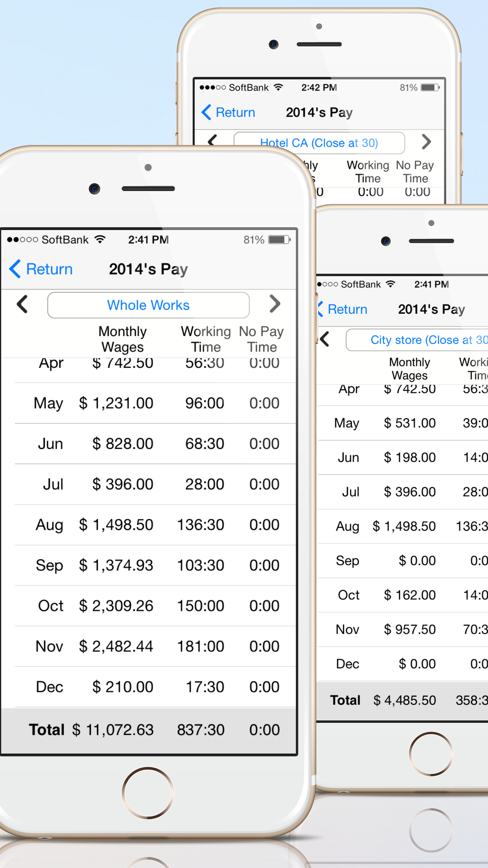The image size is (488, 868).
Task: Select Jun $ 198.00 on right phone
Action: [403, 458]
